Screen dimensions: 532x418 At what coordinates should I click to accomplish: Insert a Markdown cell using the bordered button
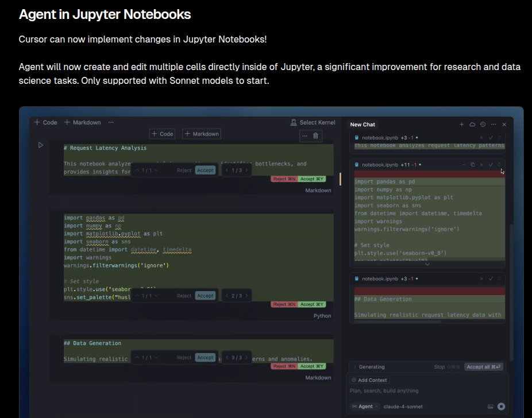coord(202,134)
